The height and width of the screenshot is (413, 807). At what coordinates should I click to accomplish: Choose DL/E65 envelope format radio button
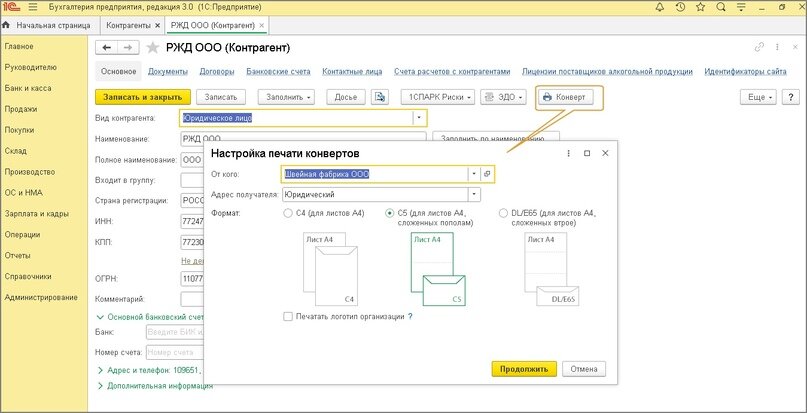(x=503, y=213)
